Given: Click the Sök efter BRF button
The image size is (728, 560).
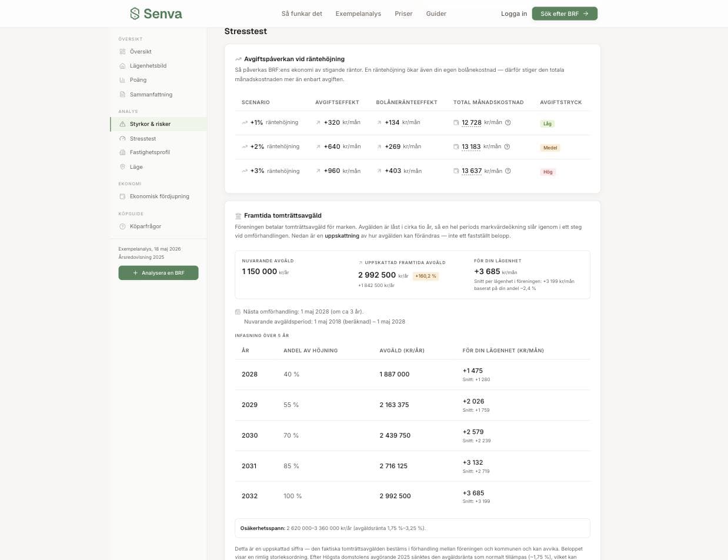Looking at the screenshot, I should pos(565,14).
